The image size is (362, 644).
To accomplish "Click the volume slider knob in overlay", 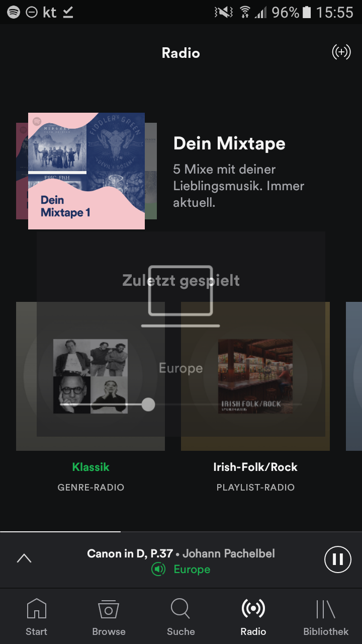I will click(x=148, y=405).
